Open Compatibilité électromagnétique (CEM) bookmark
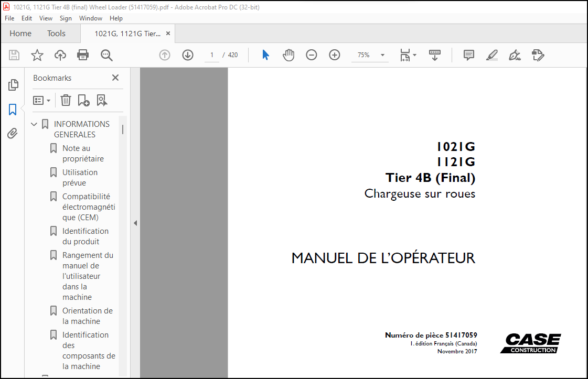The image size is (588, 379). (89, 207)
